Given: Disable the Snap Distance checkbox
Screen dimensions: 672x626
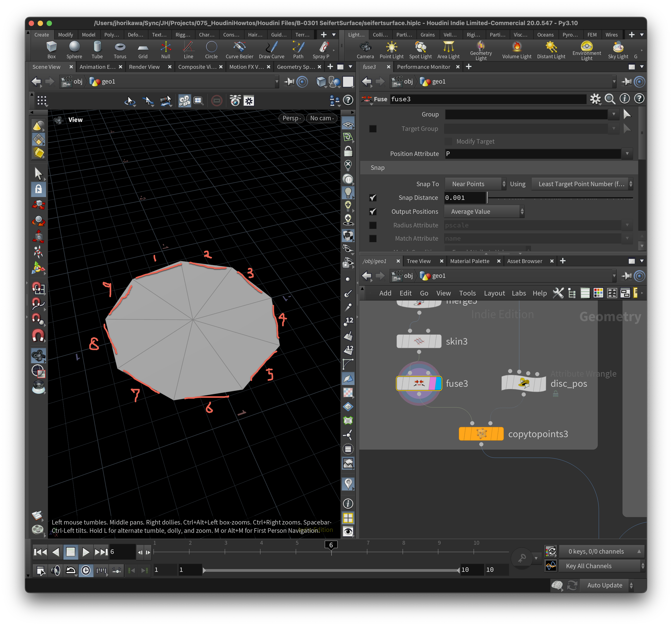Looking at the screenshot, I should (x=373, y=198).
